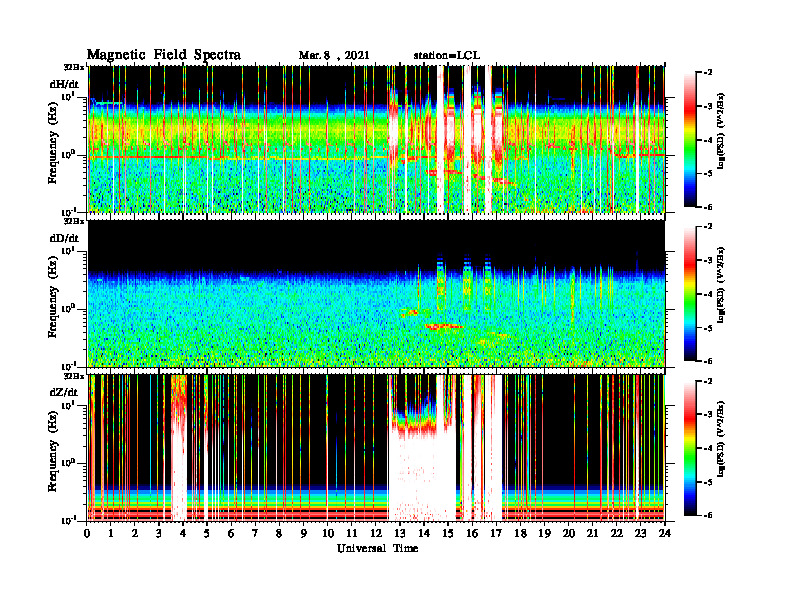This screenshot has height=612, width=792.
Task: Click the "Universal Time" axis title
Action: [x=377, y=548]
